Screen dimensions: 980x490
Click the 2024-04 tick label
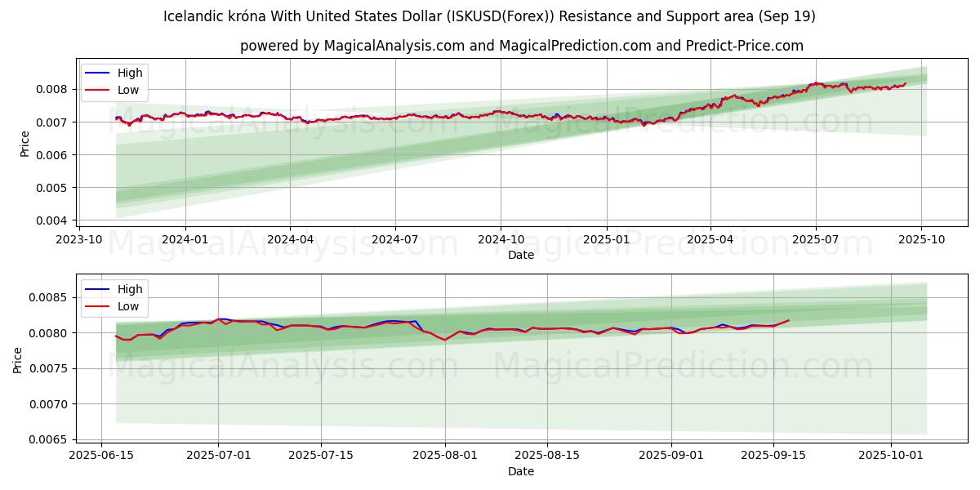coord(290,239)
